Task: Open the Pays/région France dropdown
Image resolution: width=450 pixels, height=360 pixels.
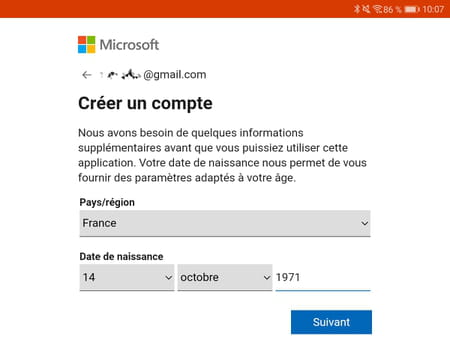Action: coord(225,223)
